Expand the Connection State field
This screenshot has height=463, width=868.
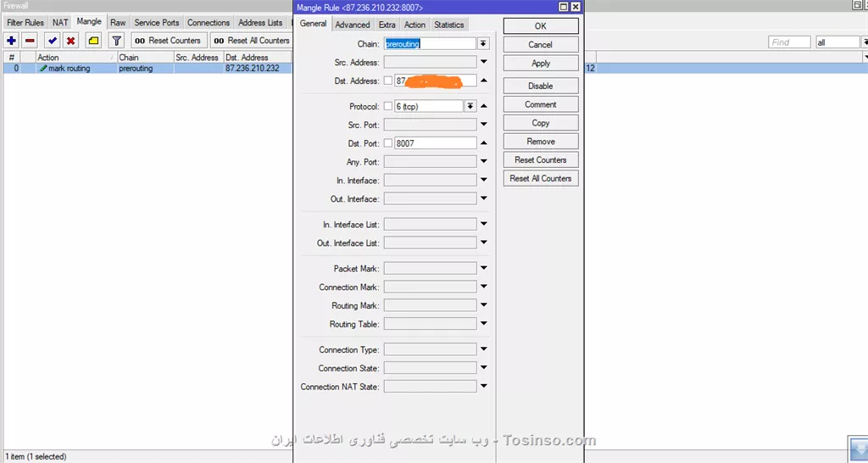484,368
